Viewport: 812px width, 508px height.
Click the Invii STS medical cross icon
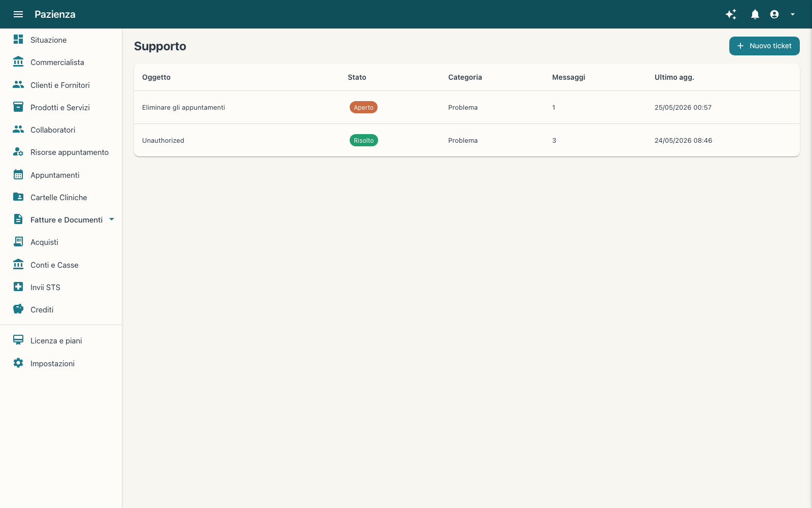coord(18,287)
